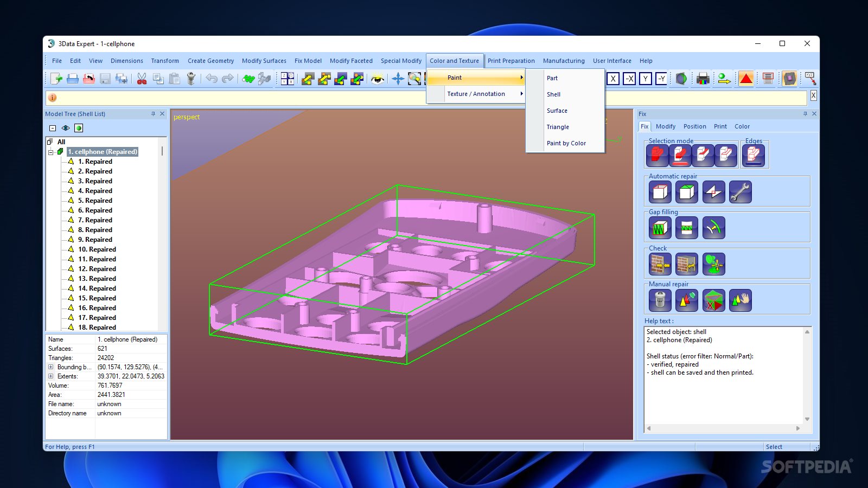Select tree item 10. Repaired

pos(97,249)
